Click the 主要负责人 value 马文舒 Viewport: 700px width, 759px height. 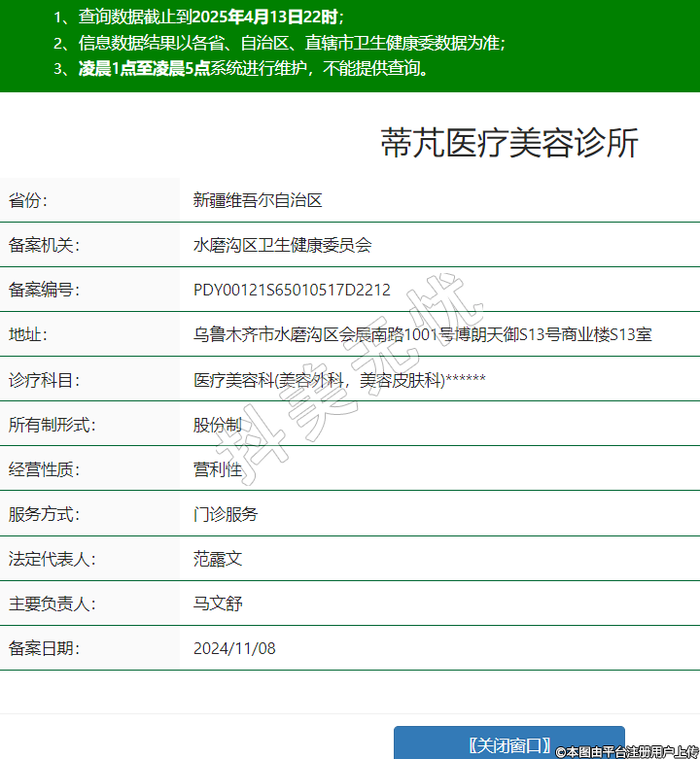tap(218, 604)
